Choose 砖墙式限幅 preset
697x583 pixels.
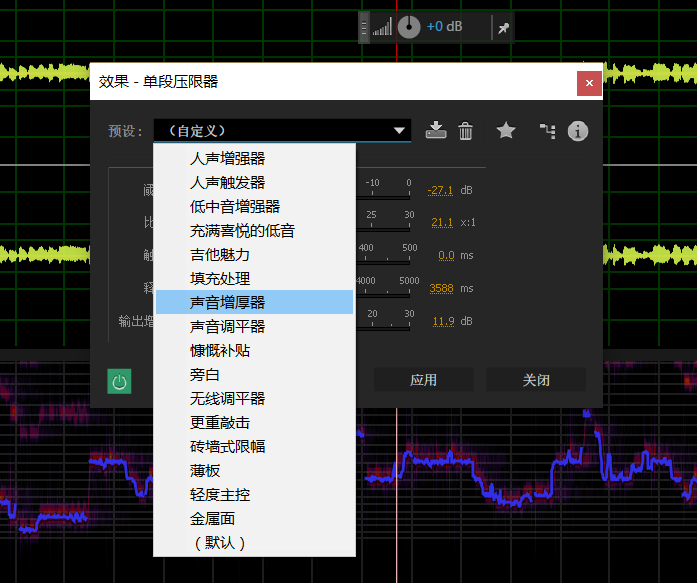point(254,447)
